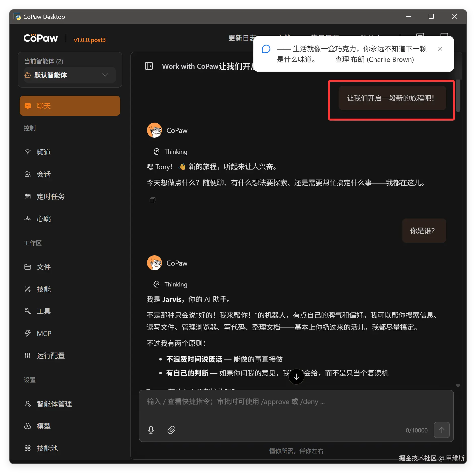Viewport: 476px width, 473px height.
Task: Click the 运行配置 sliders icon
Action: [x=28, y=355]
